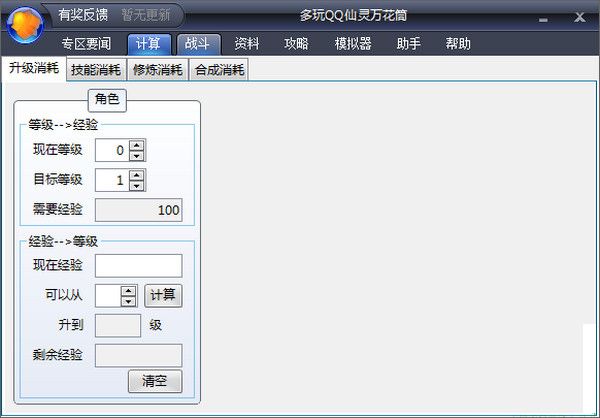Click the 剩余经验 result field
This screenshot has height=418, width=600.
139,355
